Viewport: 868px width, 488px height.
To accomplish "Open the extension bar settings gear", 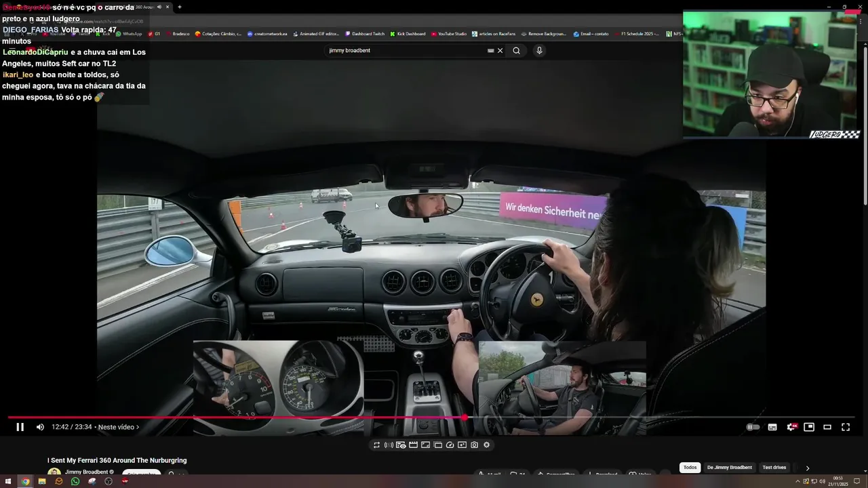I will click(486, 445).
